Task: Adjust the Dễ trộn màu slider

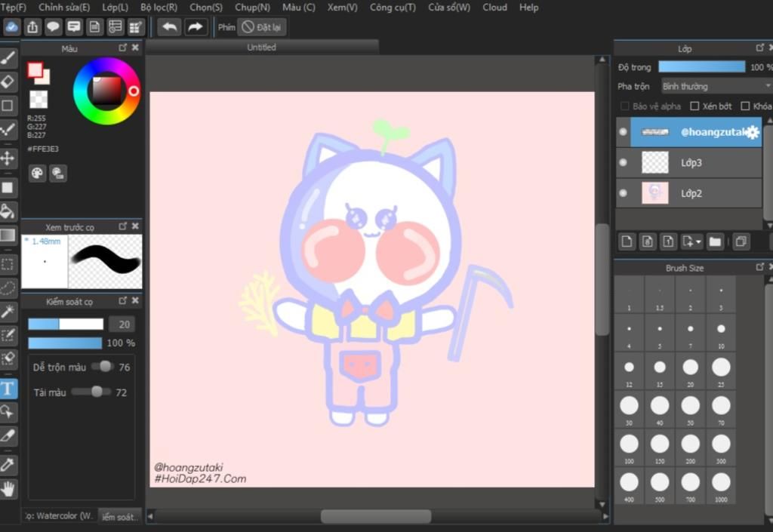Action: (94, 367)
